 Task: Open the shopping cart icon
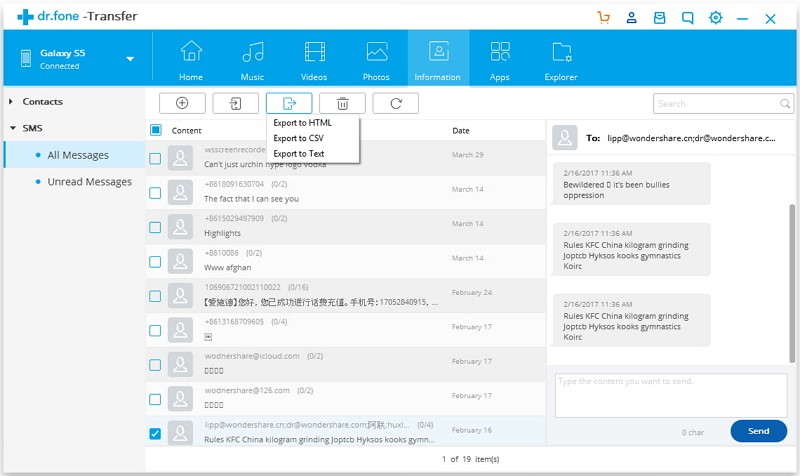coord(604,18)
